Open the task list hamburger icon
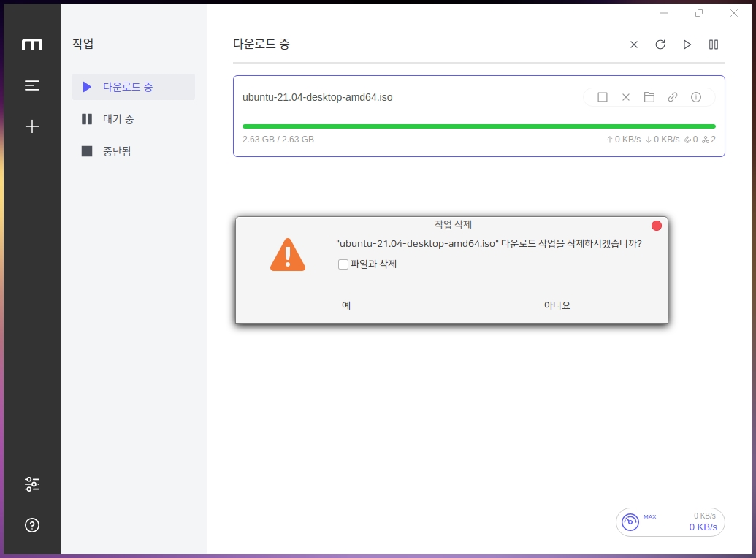The image size is (756, 558). pos(31,85)
